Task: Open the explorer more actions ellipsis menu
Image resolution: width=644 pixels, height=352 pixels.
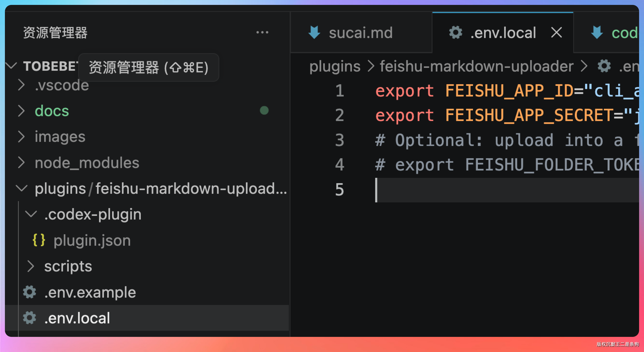Action: pyautogui.click(x=262, y=33)
